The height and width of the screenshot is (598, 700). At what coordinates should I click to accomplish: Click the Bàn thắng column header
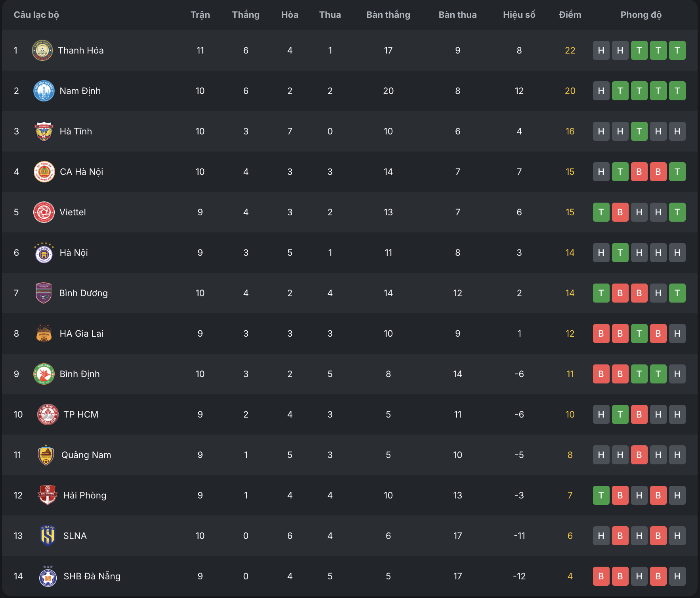(388, 15)
